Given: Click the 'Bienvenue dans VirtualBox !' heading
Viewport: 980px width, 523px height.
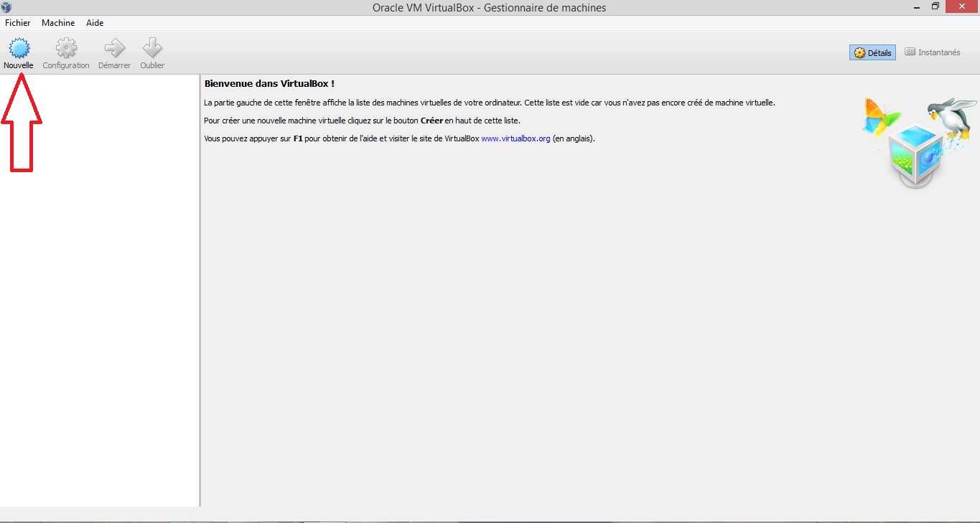Looking at the screenshot, I should 269,84.
